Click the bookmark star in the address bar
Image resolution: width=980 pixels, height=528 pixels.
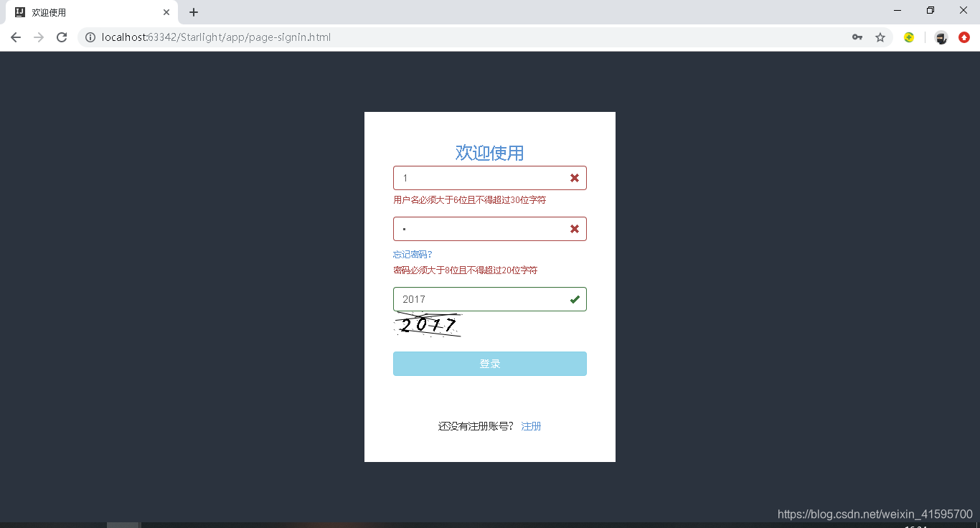click(880, 37)
